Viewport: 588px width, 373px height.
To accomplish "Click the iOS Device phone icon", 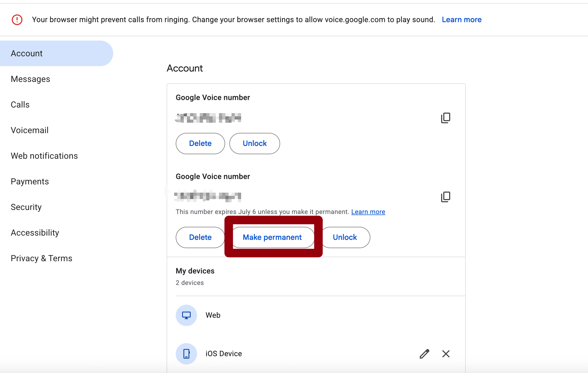I will (x=186, y=354).
